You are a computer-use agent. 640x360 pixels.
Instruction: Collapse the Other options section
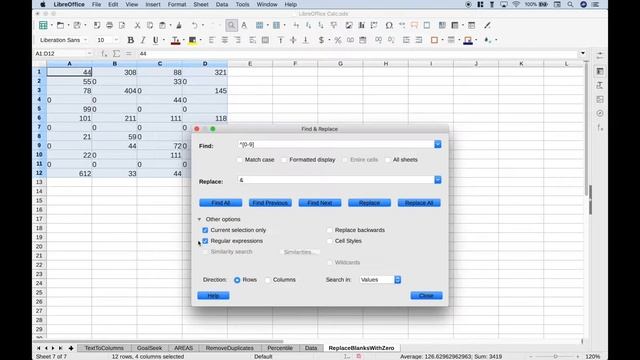coord(200,220)
